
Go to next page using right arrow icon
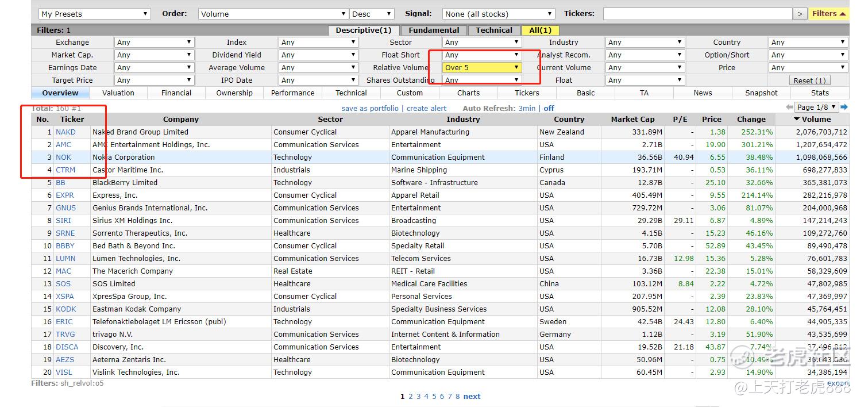844,107
